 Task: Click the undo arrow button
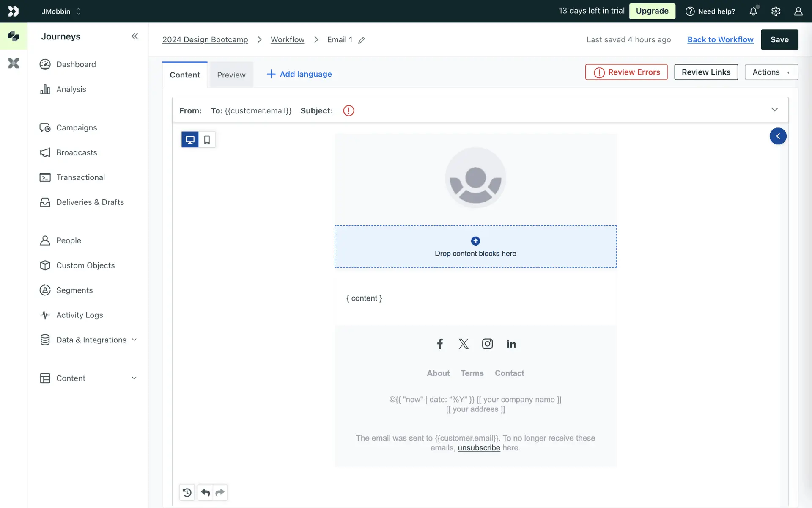pos(206,492)
